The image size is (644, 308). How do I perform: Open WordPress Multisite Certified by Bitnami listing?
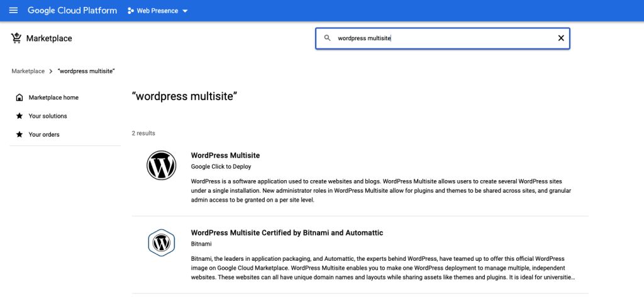287,233
